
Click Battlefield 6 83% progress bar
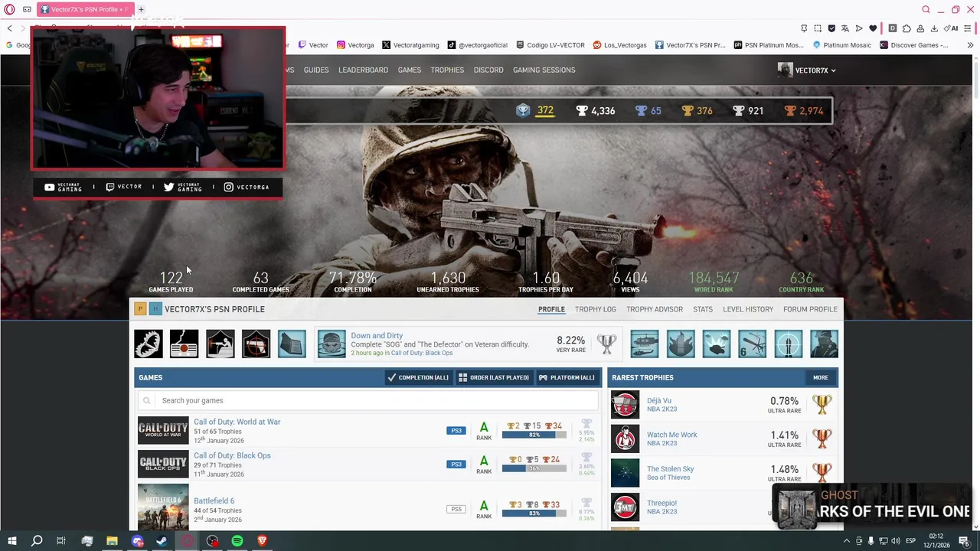click(534, 514)
